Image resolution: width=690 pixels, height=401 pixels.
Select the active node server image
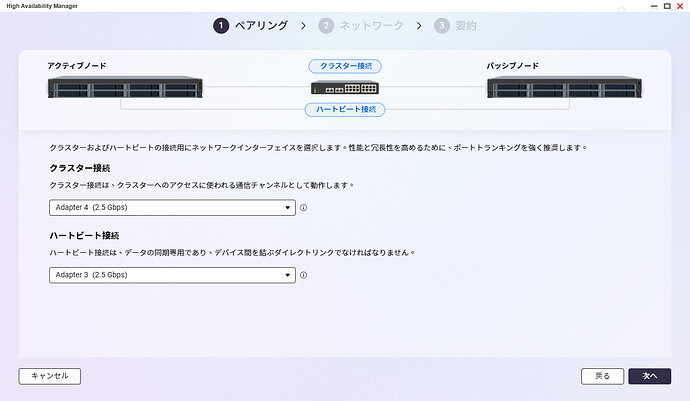pyautogui.click(x=122, y=89)
